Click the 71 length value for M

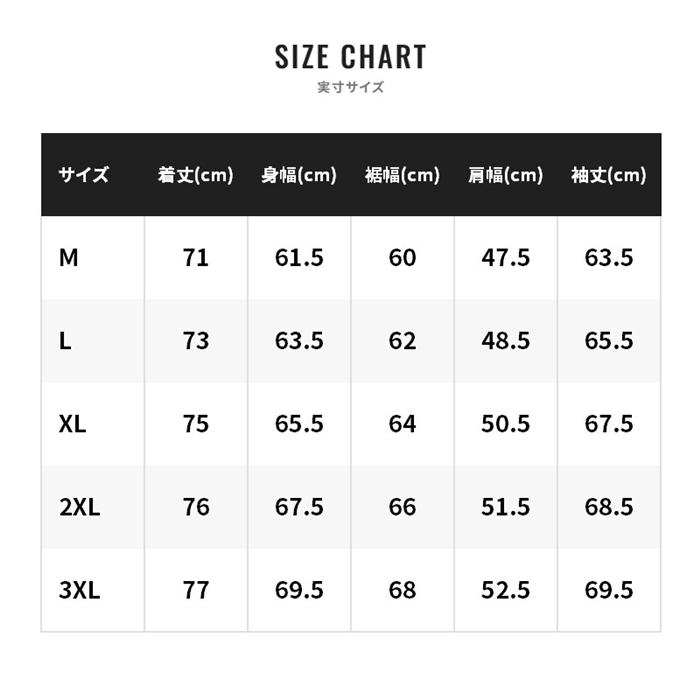coord(196,258)
